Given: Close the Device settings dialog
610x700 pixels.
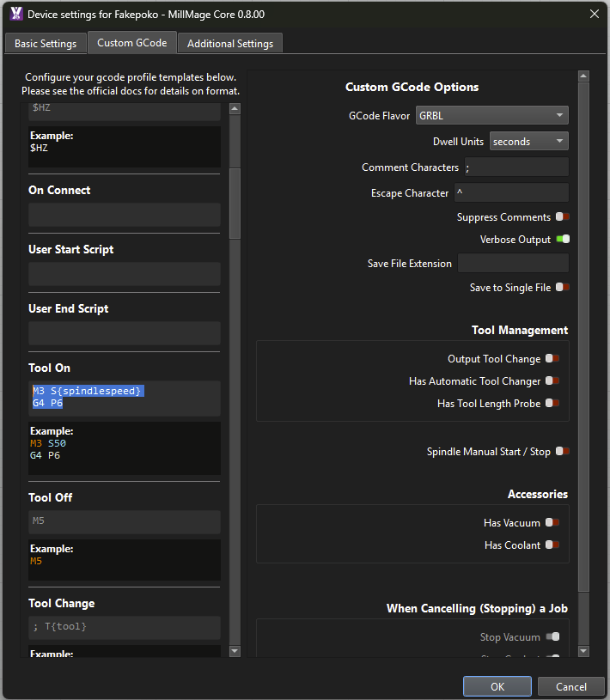Looking at the screenshot, I should pos(593,14).
